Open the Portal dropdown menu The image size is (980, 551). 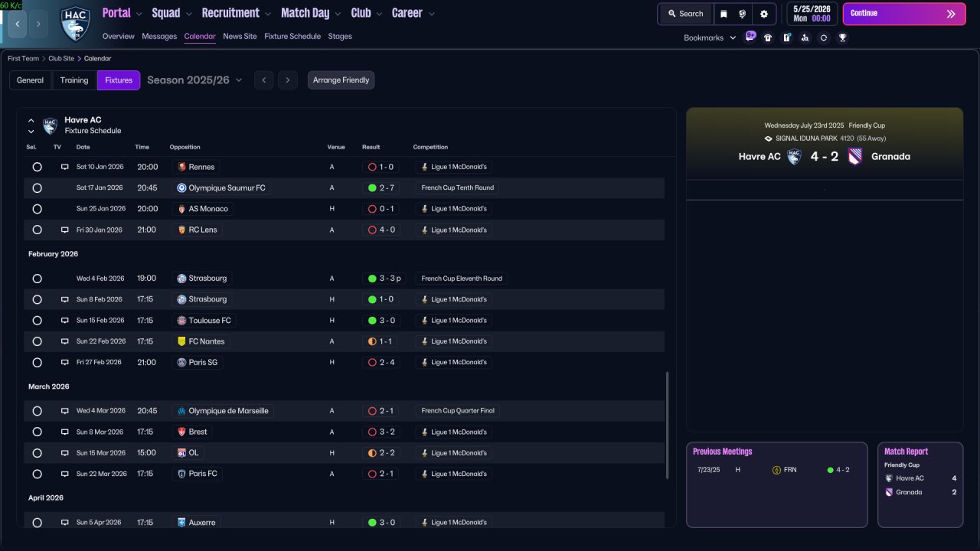click(x=122, y=13)
